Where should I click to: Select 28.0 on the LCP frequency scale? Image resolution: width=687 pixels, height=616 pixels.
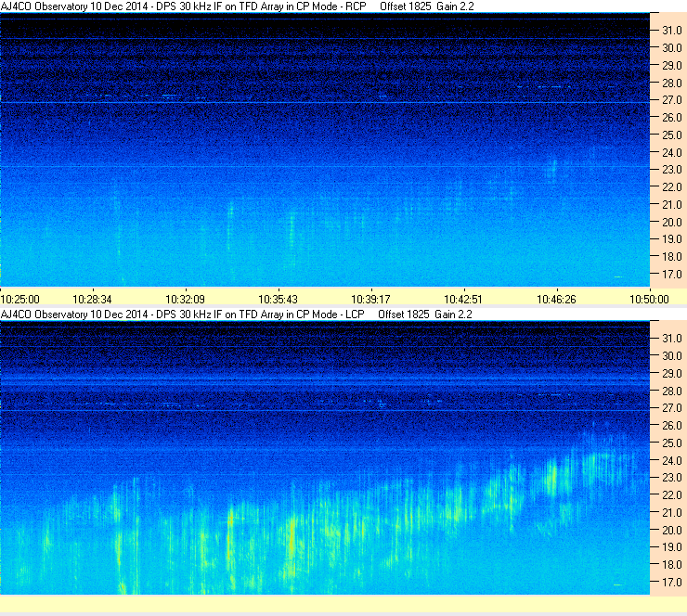tap(671, 391)
